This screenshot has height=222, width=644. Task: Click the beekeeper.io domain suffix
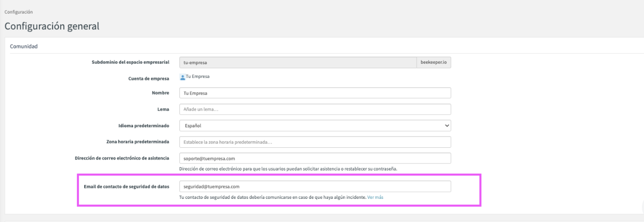[434, 62]
